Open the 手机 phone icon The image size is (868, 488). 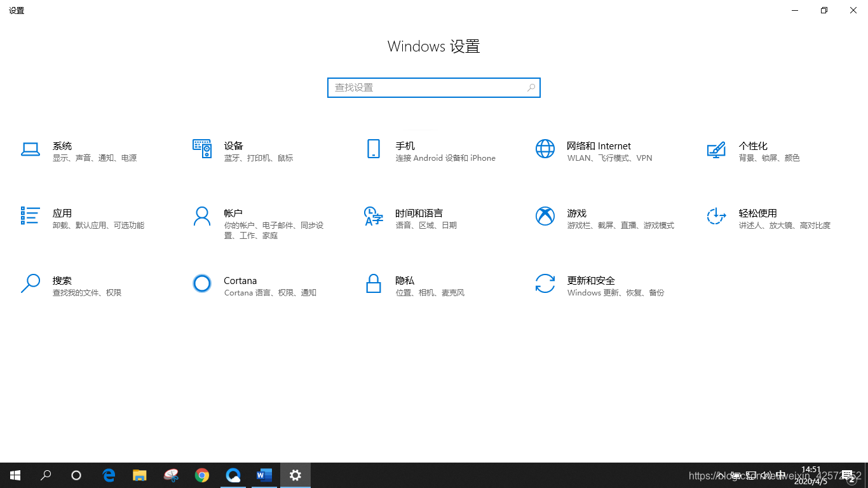(374, 149)
